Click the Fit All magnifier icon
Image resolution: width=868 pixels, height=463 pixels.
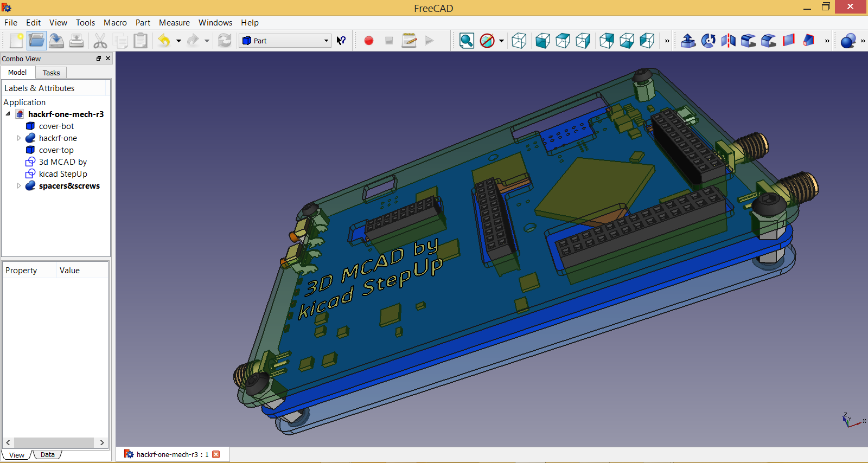click(x=467, y=41)
